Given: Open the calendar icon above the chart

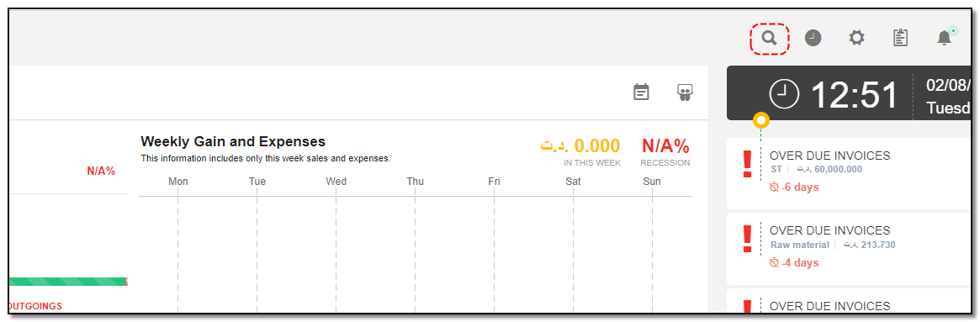Looking at the screenshot, I should 641,92.
